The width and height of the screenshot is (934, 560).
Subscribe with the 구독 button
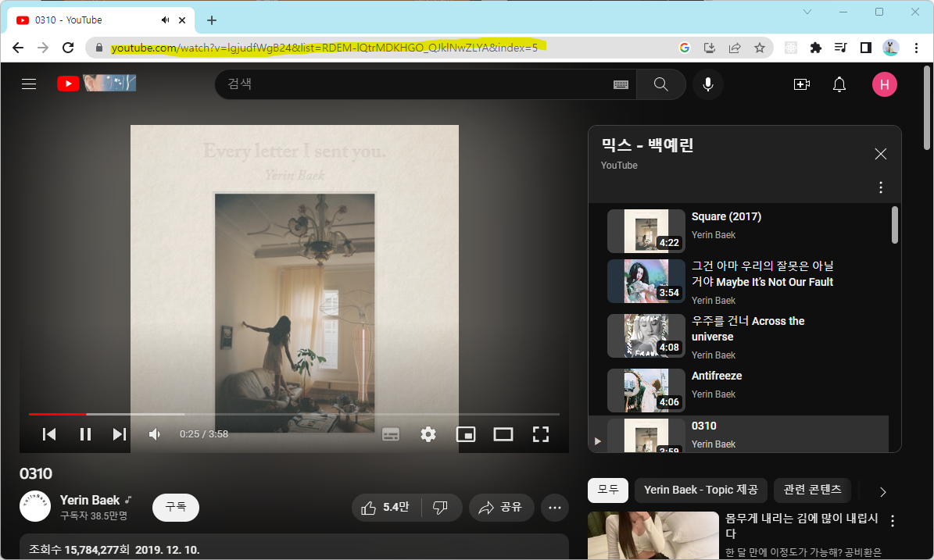(176, 507)
